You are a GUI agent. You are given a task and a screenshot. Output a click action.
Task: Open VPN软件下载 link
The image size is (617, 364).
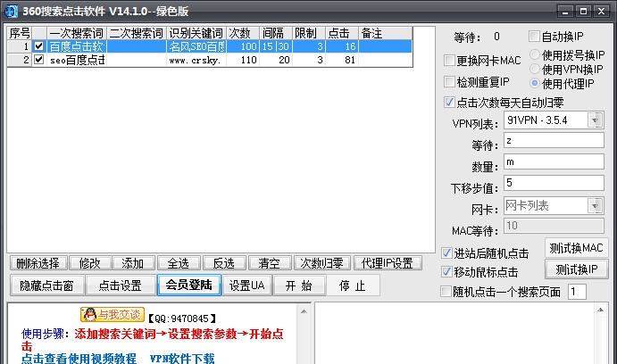[x=182, y=359]
